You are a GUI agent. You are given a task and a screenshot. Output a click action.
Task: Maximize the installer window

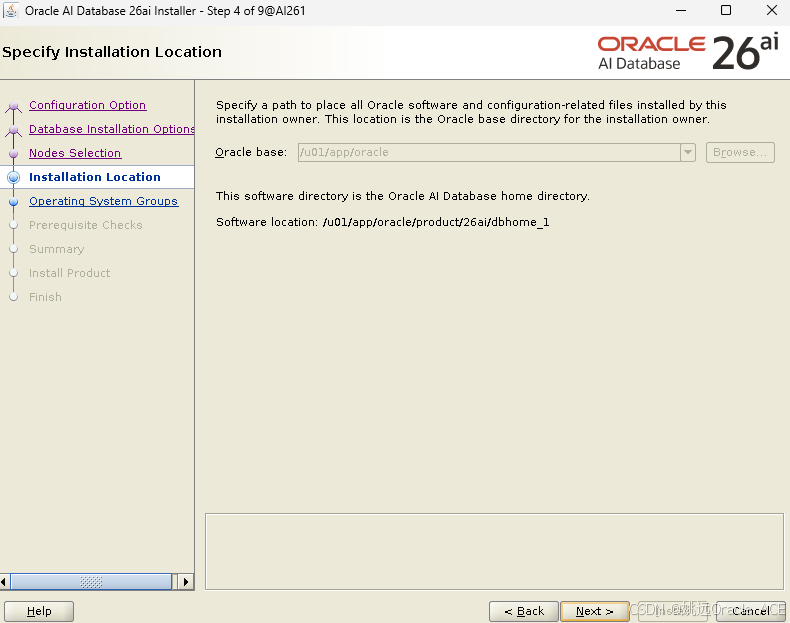[726, 11]
